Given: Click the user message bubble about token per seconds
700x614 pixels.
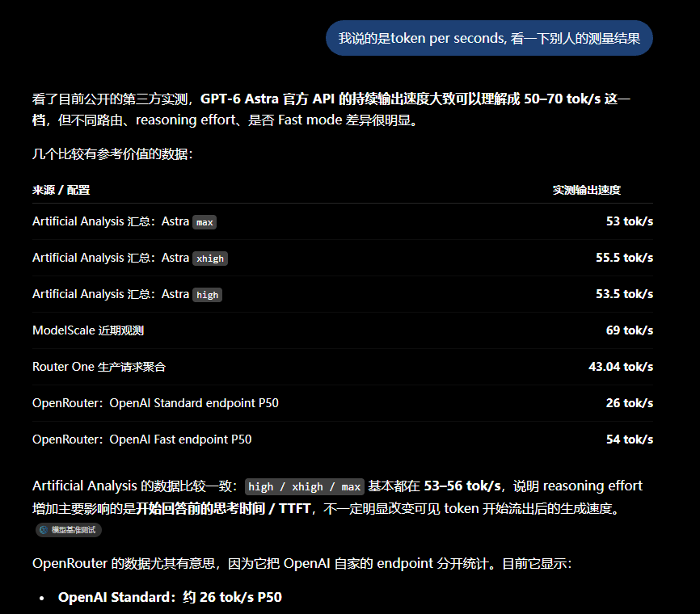Looking at the screenshot, I should pyautogui.click(x=489, y=38).
